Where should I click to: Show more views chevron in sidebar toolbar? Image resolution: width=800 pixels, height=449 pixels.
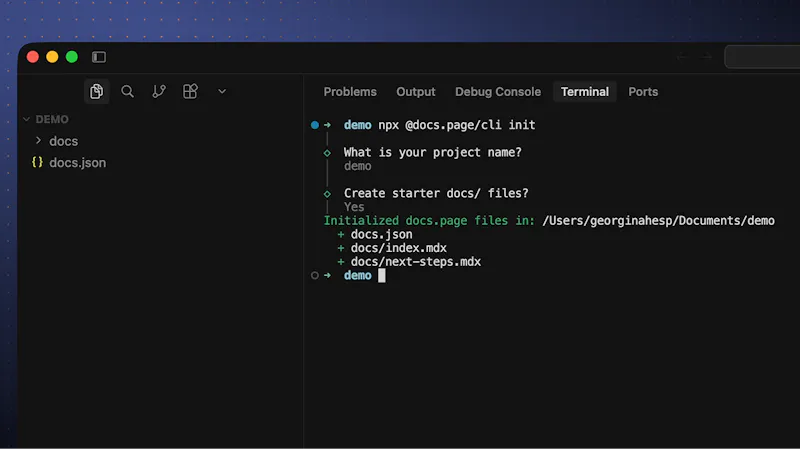(x=222, y=91)
